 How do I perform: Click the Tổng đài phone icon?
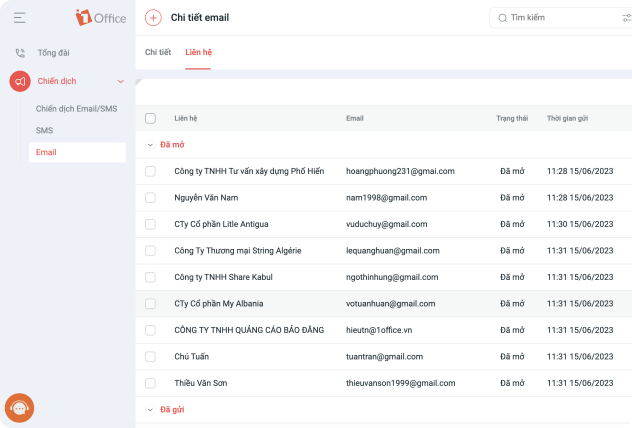click(x=20, y=53)
